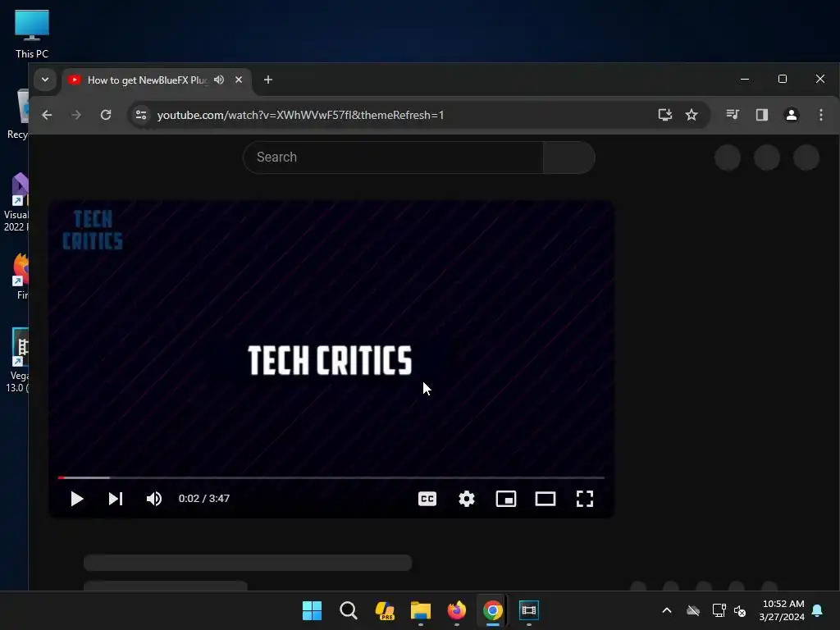Open network status tray icon
Screen dimensions: 840x630
point(719,610)
